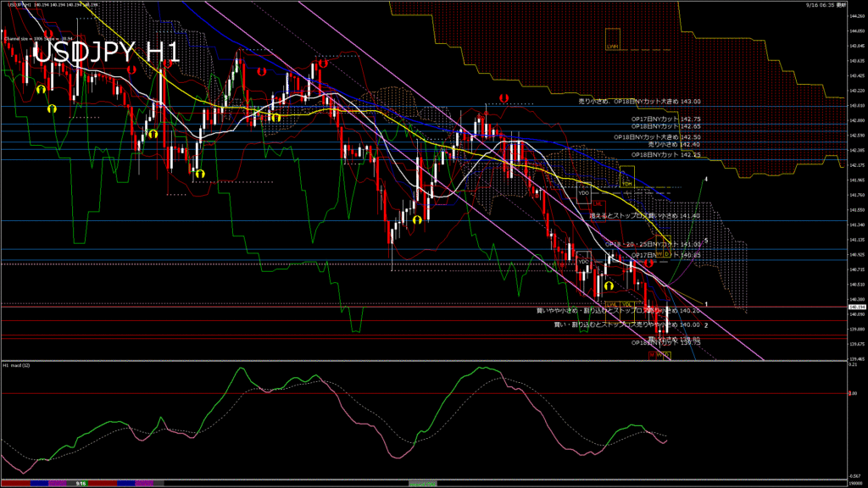Screen dimensions: 868x488
Task: Select the red down arrow above the 143.00 line
Action: pos(503,98)
